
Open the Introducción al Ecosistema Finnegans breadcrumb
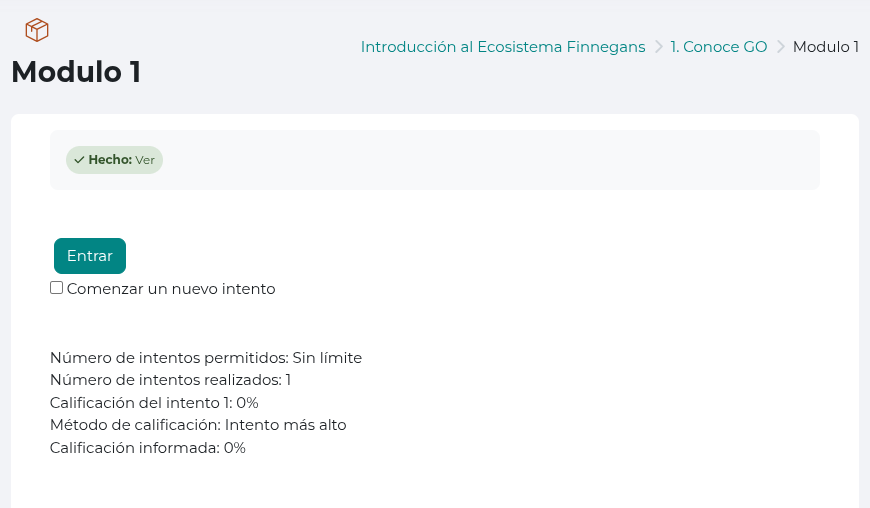pyautogui.click(x=503, y=47)
